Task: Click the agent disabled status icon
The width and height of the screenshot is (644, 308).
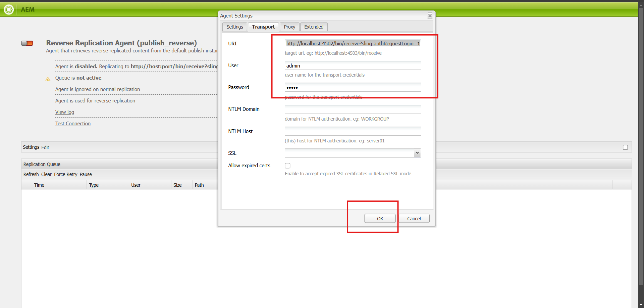Action: [x=27, y=43]
